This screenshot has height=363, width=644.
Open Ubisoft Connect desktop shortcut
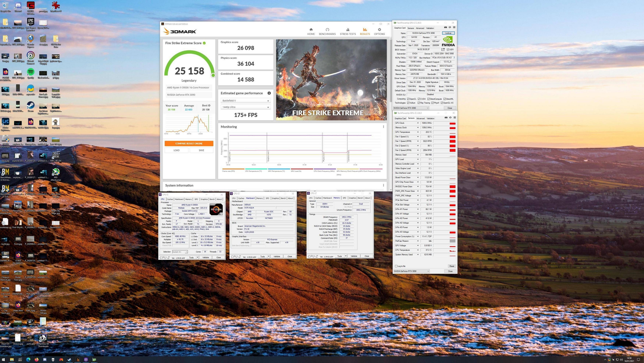pyautogui.click(x=31, y=58)
